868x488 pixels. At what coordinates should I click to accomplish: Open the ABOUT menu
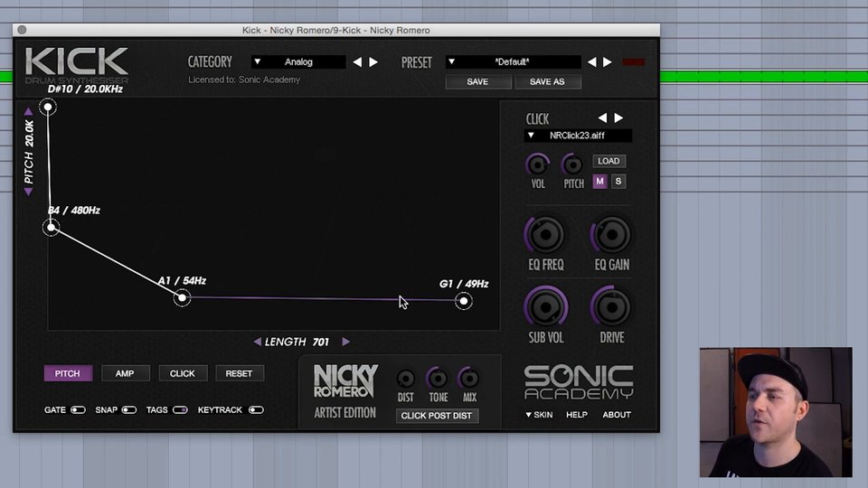point(616,415)
